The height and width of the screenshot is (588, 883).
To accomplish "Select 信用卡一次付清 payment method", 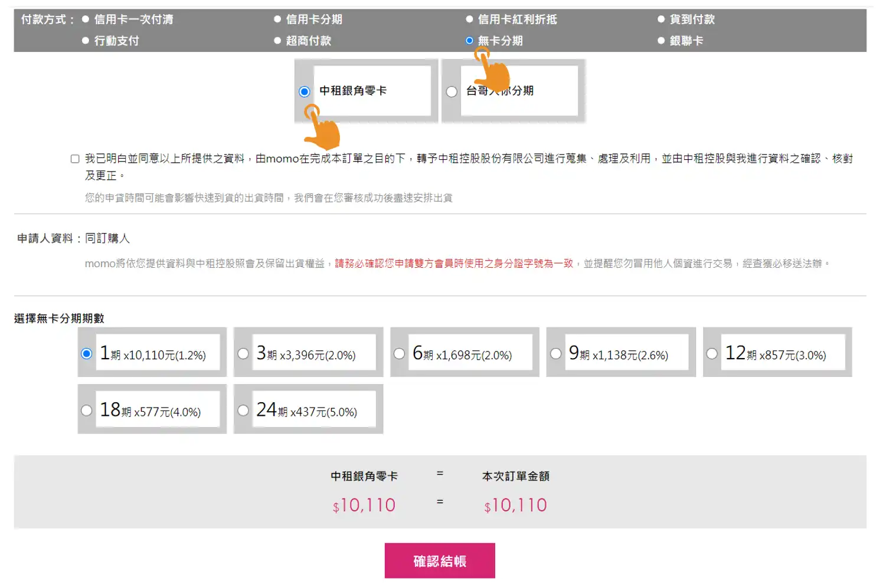I will (86, 19).
